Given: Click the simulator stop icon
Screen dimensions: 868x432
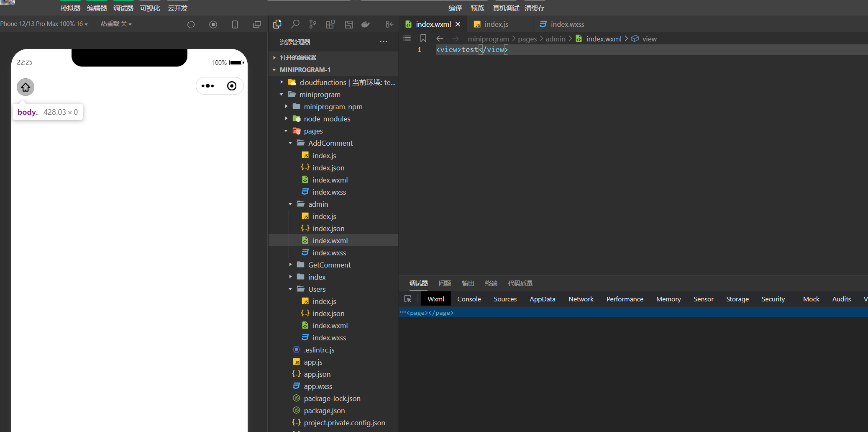Looking at the screenshot, I should click(213, 24).
